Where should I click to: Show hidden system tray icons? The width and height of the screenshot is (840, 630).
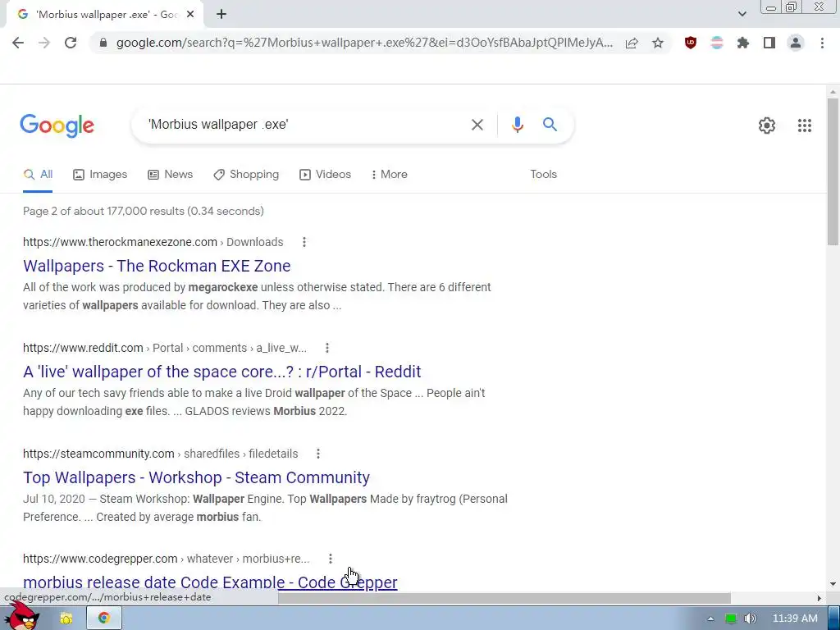[710, 619]
